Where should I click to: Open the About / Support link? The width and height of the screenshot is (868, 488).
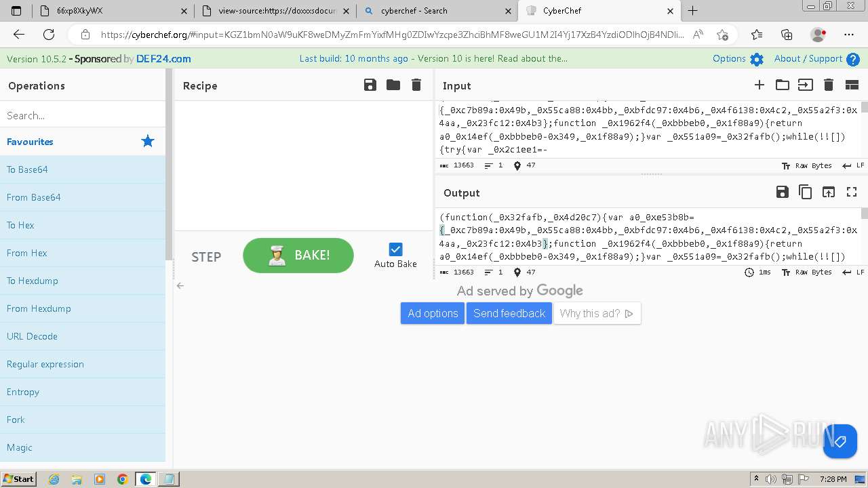(808, 58)
